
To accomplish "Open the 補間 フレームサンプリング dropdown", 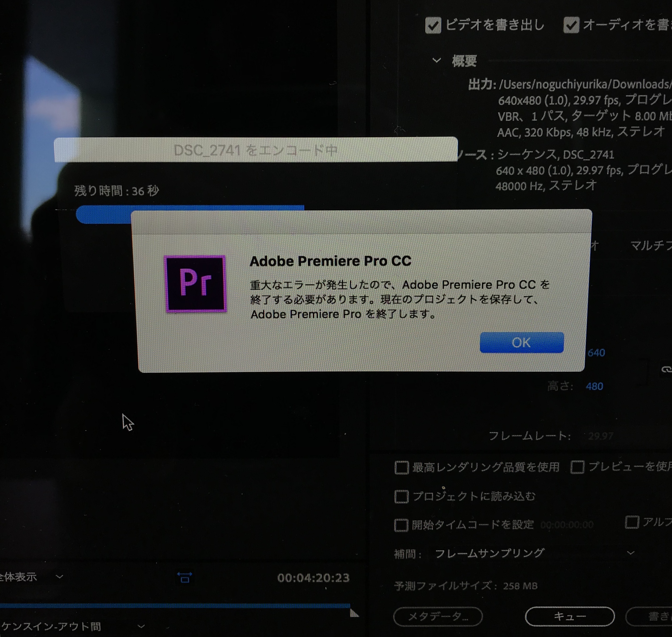I will [534, 553].
